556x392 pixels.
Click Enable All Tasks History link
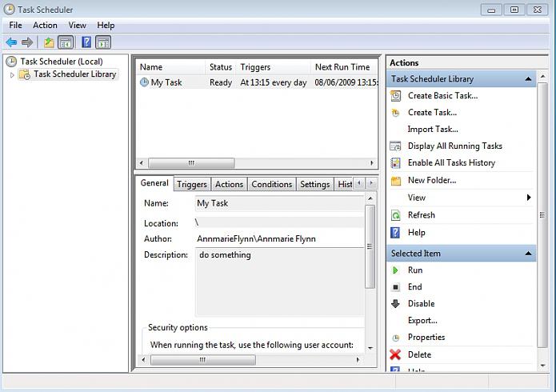tap(451, 163)
